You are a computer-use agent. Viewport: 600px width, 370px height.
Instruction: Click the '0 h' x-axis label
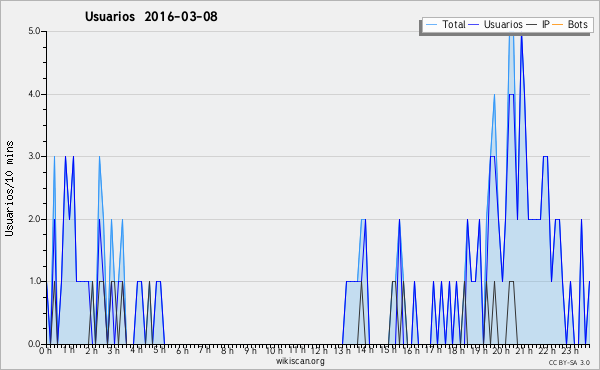(45, 351)
